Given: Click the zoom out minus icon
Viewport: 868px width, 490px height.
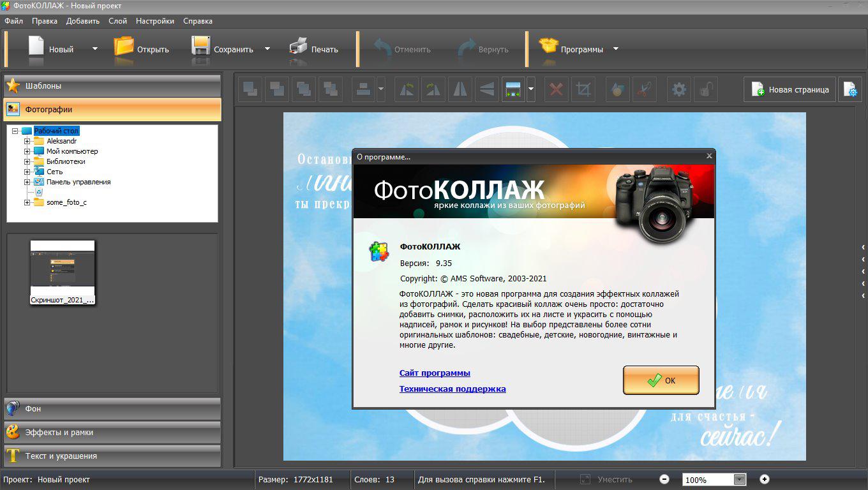Looking at the screenshot, I should coord(664,479).
